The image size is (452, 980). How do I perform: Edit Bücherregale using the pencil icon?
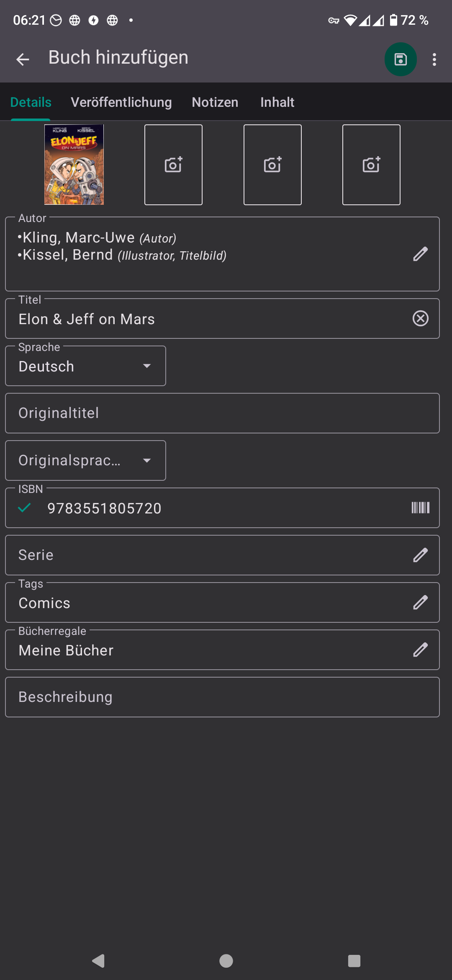(x=421, y=650)
